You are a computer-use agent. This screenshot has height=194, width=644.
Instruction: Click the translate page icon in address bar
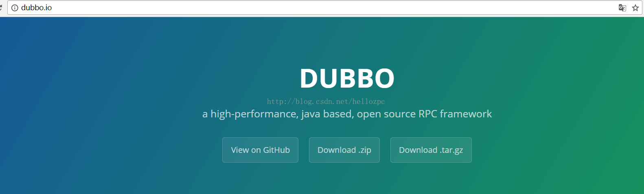click(622, 8)
